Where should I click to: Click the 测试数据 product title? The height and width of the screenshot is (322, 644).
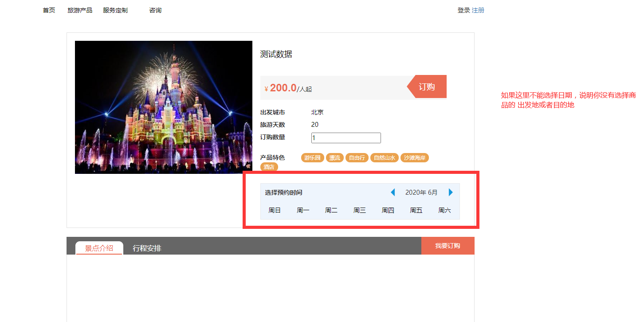pyautogui.click(x=276, y=54)
